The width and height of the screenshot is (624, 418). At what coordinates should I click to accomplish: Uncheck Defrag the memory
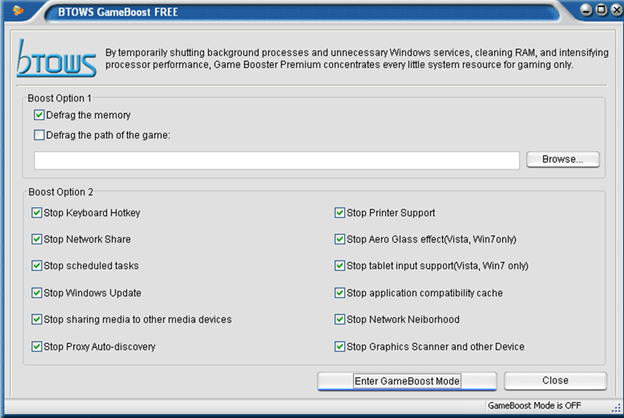tap(39, 116)
